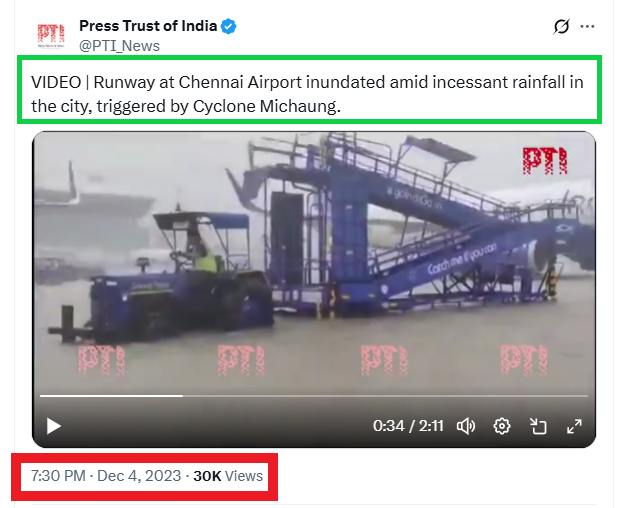627x508 pixels.
Task: Click the tweet text about Chennai Airport runway
Action: 307,94
